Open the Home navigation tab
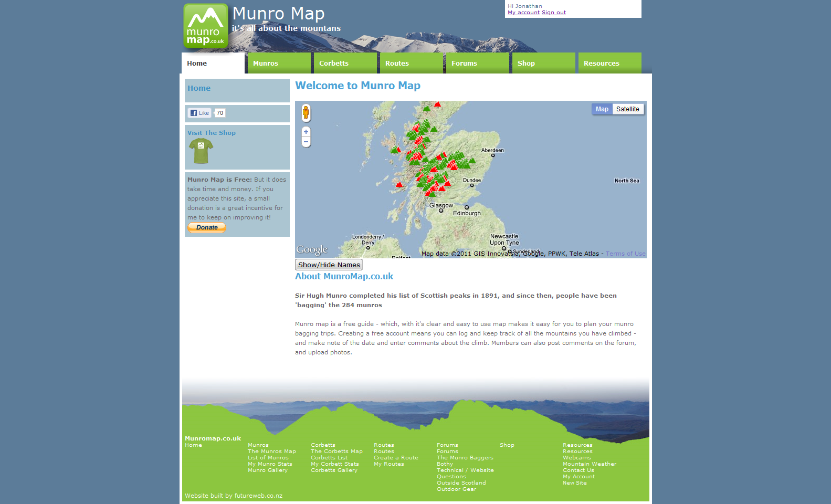The height and width of the screenshot is (504, 831). point(213,63)
